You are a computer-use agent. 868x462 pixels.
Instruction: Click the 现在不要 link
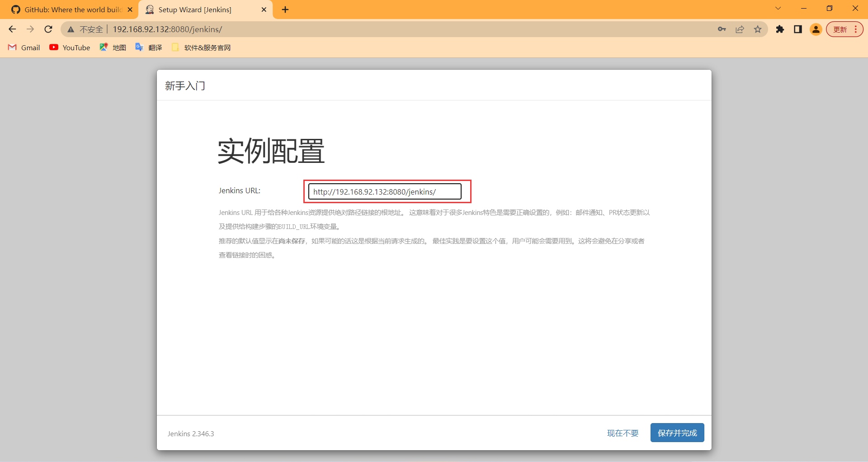623,433
